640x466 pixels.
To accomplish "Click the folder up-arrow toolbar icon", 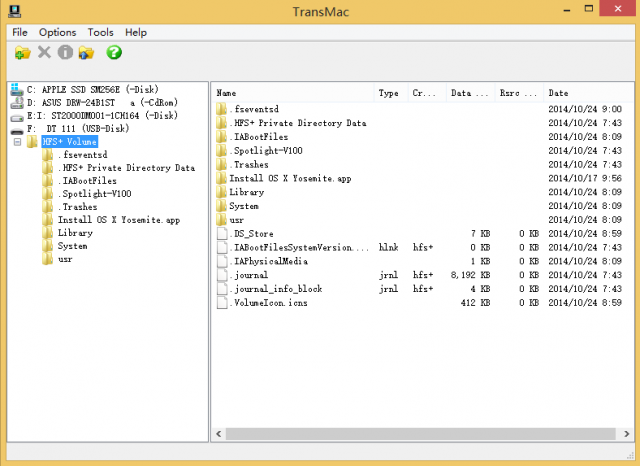I will [86, 53].
